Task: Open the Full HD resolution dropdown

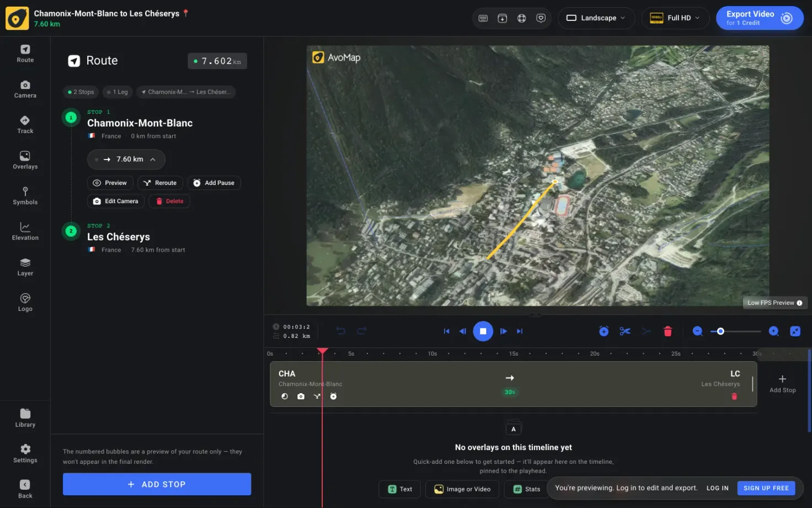Action: coord(675,18)
